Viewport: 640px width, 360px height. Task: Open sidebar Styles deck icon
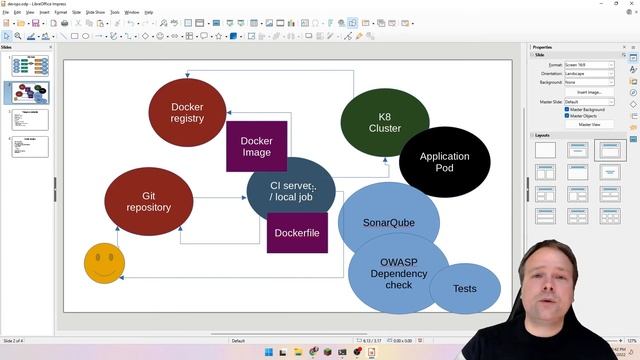(633, 69)
